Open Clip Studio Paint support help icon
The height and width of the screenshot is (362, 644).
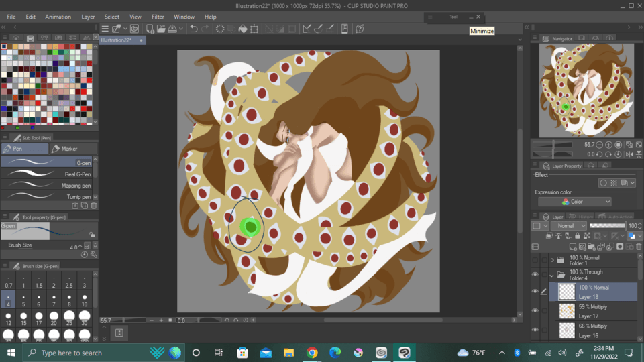click(360, 29)
